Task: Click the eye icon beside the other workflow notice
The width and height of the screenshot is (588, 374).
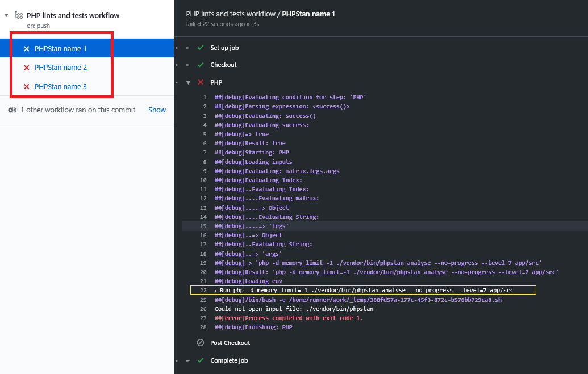Action: point(12,110)
